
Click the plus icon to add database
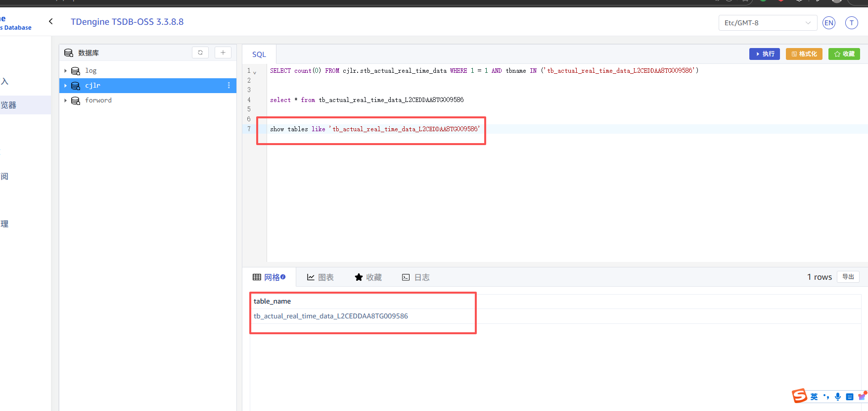(223, 52)
